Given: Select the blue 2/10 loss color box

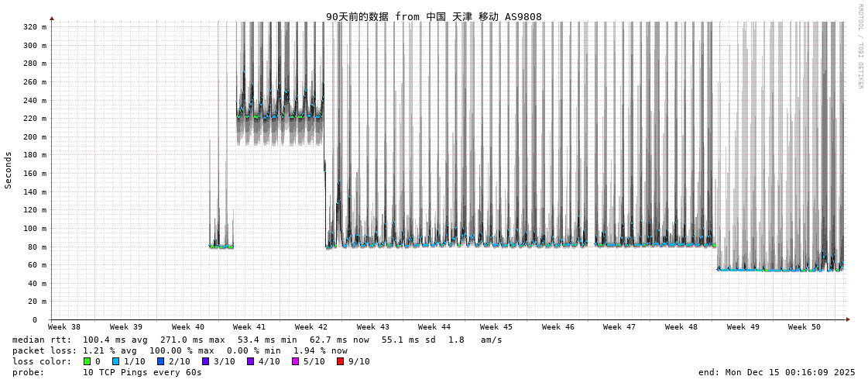Looking at the screenshot, I should click(x=160, y=361).
